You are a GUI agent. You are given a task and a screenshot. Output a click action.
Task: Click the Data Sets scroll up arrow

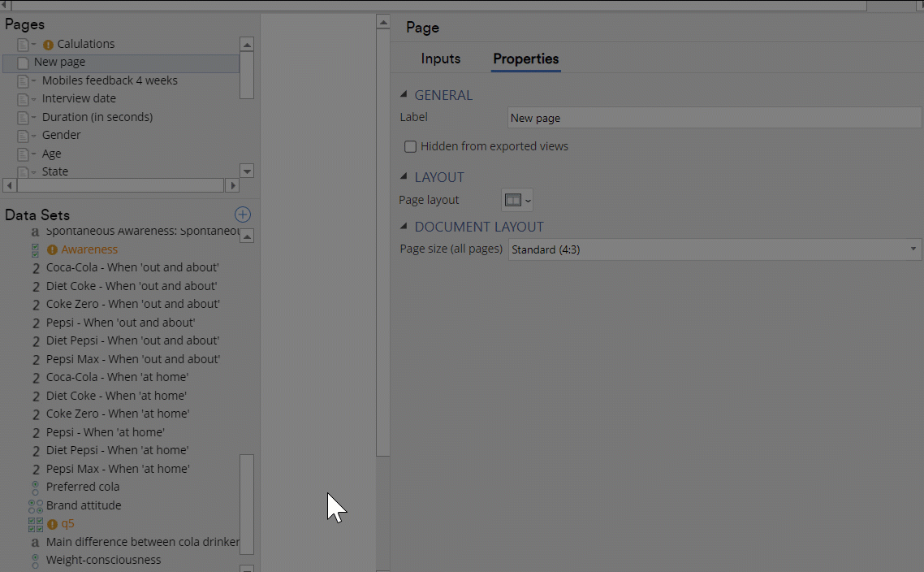coord(247,236)
